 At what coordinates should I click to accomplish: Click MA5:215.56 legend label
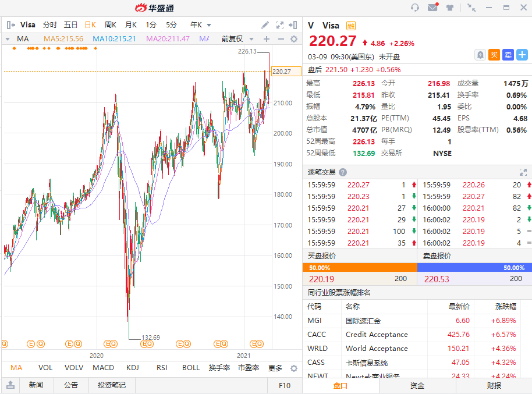click(x=63, y=39)
